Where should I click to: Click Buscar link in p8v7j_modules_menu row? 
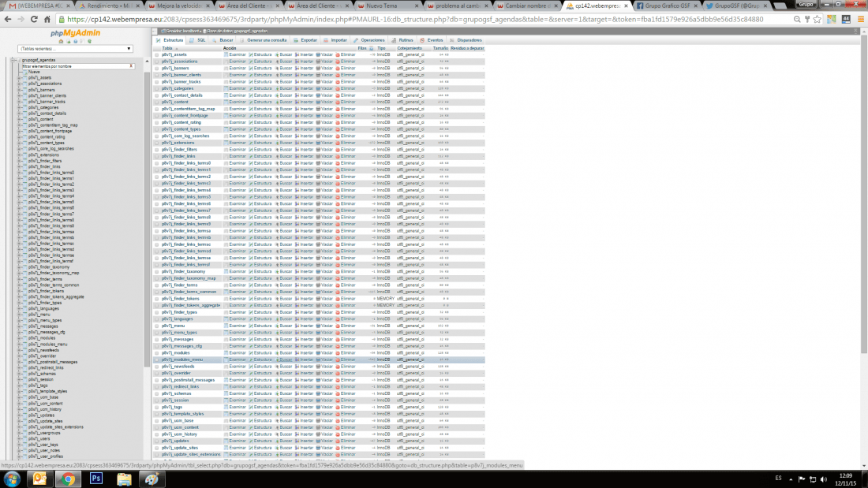pyautogui.click(x=285, y=359)
